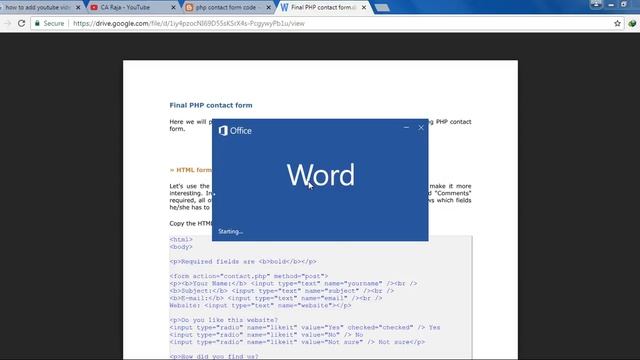Restore down the Chrome window

[624, 4]
